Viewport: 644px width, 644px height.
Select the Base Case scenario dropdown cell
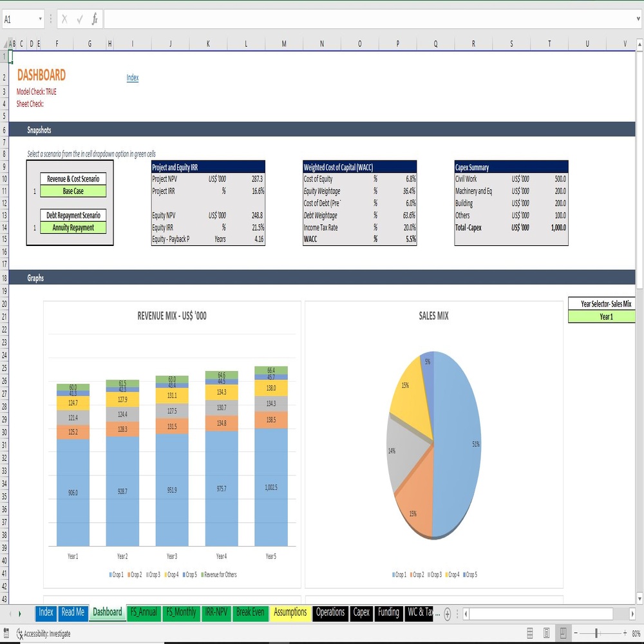(73, 191)
